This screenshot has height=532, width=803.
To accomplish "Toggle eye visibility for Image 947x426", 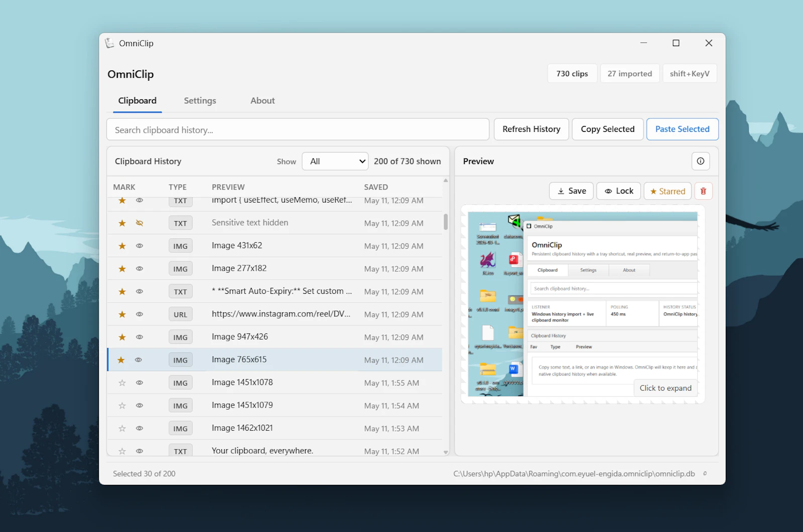I will pyautogui.click(x=140, y=337).
